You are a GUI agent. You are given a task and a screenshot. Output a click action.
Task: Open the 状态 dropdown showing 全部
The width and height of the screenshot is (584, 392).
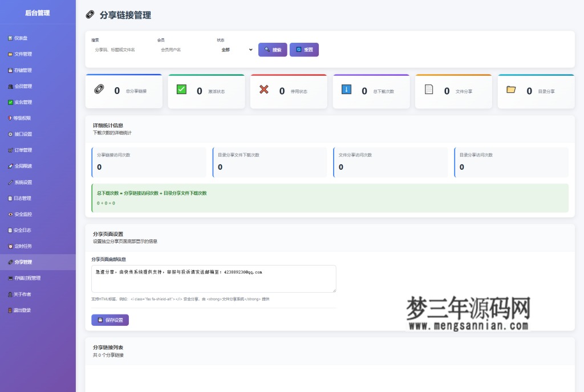click(236, 50)
